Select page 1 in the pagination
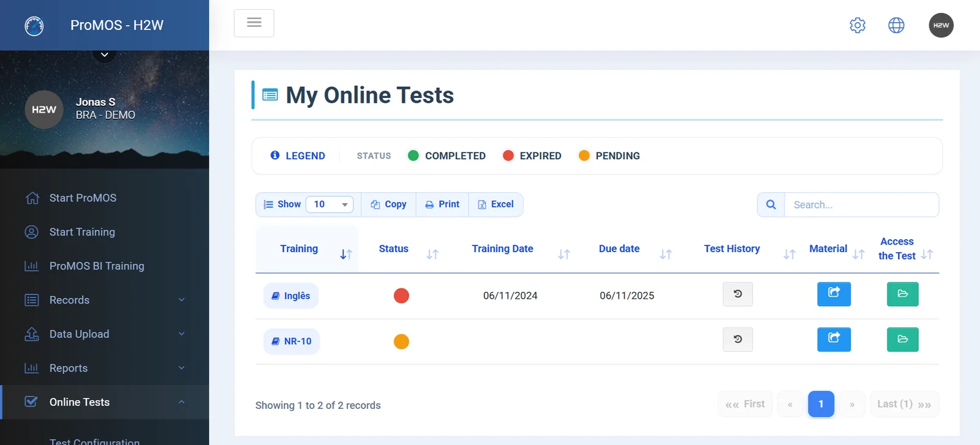Image resolution: width=980 pixels, height=445 pixels. (x=821, y=404)
